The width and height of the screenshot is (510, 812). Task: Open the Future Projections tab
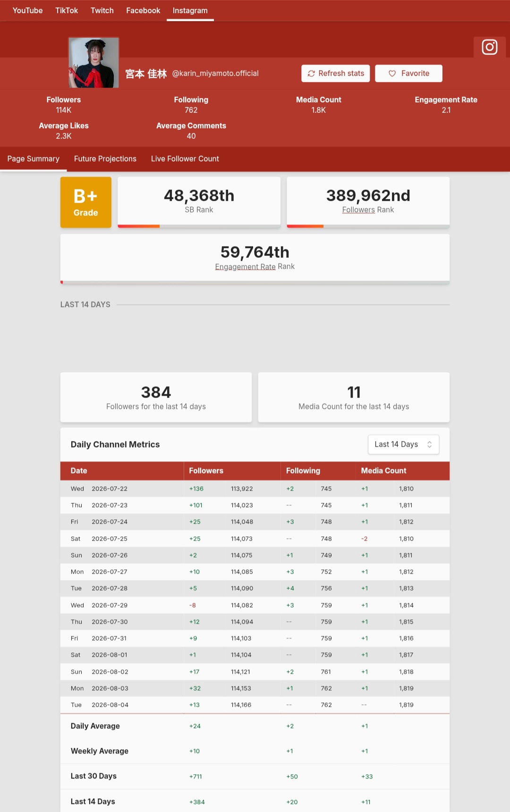(x=105, y=159)
